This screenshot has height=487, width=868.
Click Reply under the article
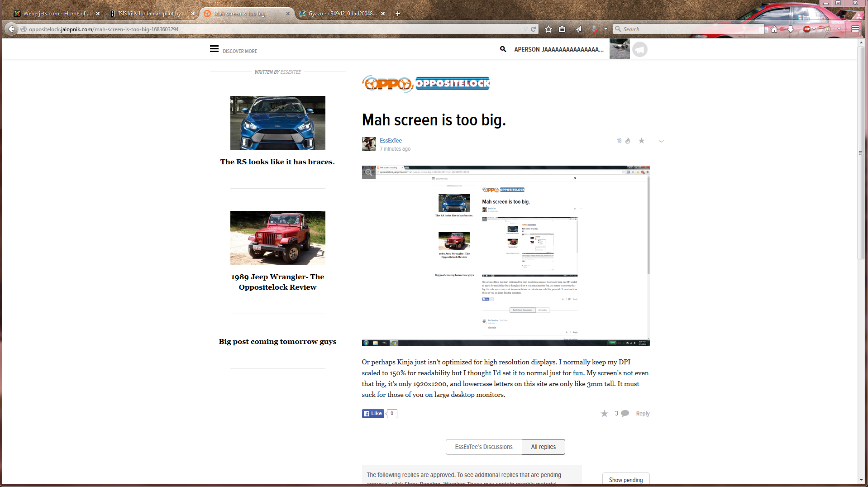643,414
